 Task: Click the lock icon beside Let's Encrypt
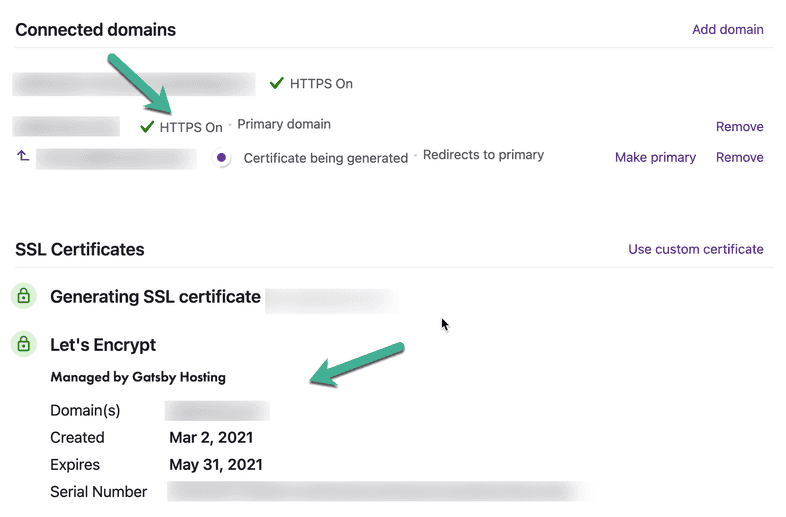click(x=23, y=345)
